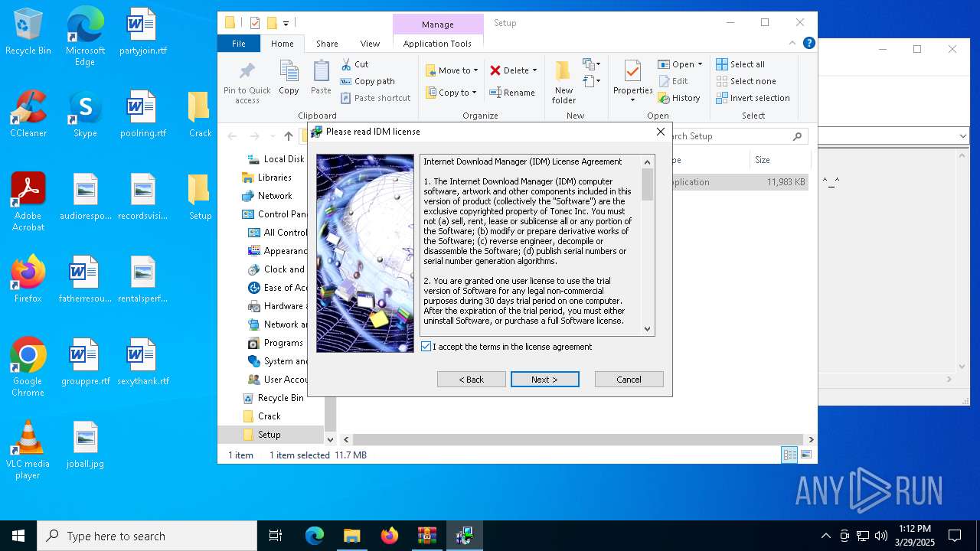Click the Rename ribbon item
980x551 pixels.
coord(512,93)
